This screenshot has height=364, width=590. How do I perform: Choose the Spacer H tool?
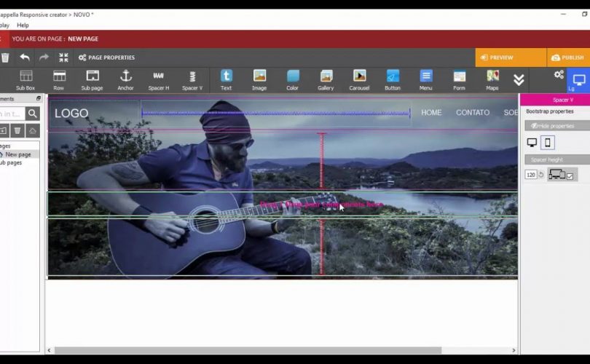(x=158, y=79)
